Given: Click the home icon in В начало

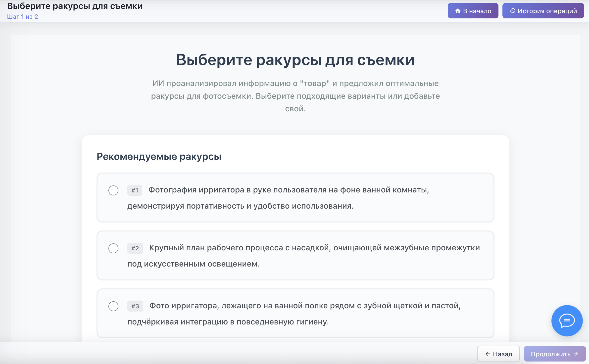Looking at the screenshot, I should (x=458, y=11).
